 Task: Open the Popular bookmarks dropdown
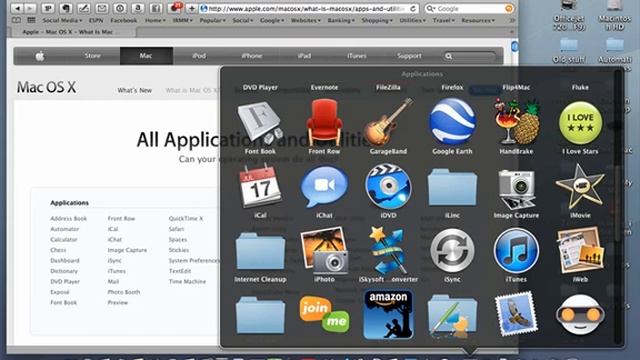pyautogui.click(x=212, y=20)
